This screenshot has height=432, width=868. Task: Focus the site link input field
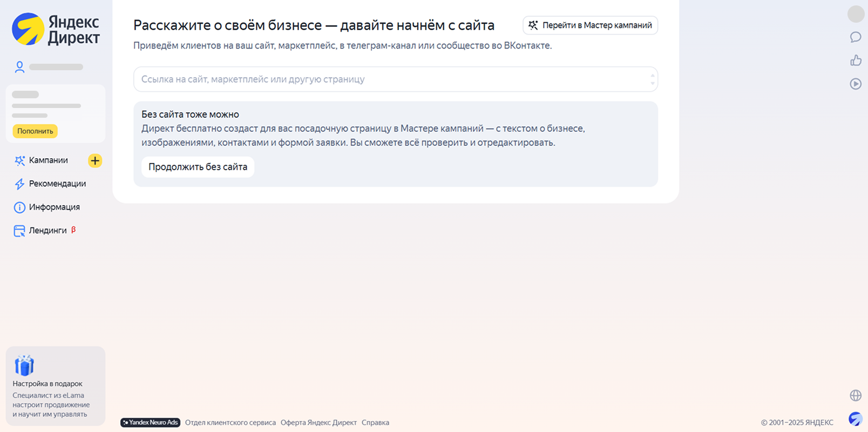click(x=395, y=79)
